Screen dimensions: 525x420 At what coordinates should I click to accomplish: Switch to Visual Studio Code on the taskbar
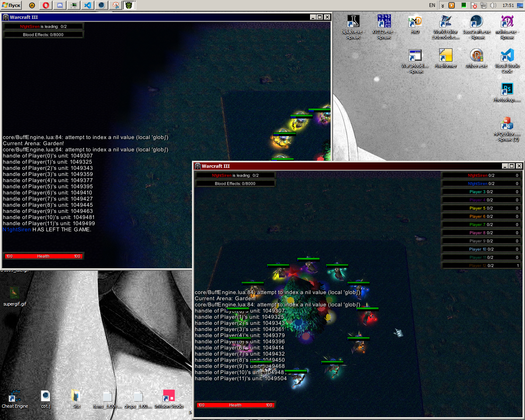88,5
